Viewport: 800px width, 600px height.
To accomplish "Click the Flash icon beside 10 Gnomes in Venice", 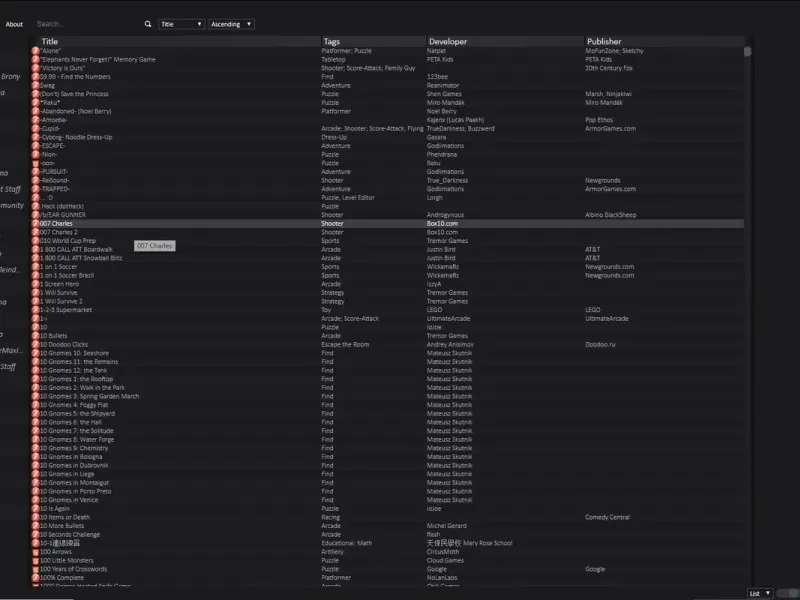I will (x=36, y=500).
